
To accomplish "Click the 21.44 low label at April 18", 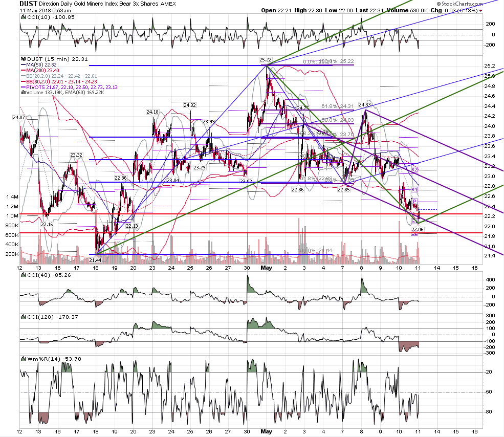I will click(x=95, y=260).
